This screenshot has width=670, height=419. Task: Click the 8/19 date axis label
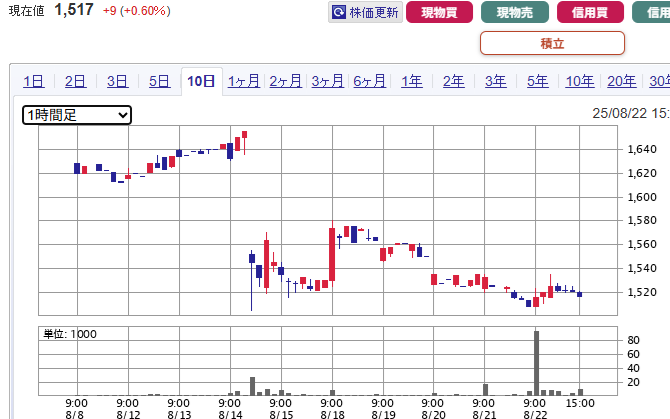[383, 414]
